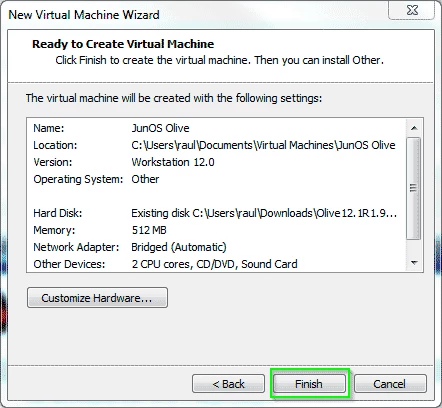Select the Hard Disk existing disk path
Screen dimensions: 442x408
click(x=264, y=213)
